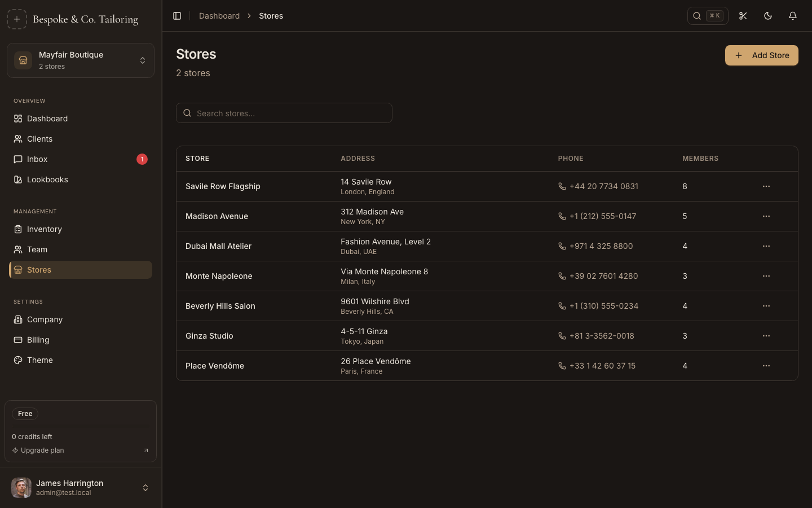Click the Free plan badge
Screen dimensions: 812x508
(25, 414)
